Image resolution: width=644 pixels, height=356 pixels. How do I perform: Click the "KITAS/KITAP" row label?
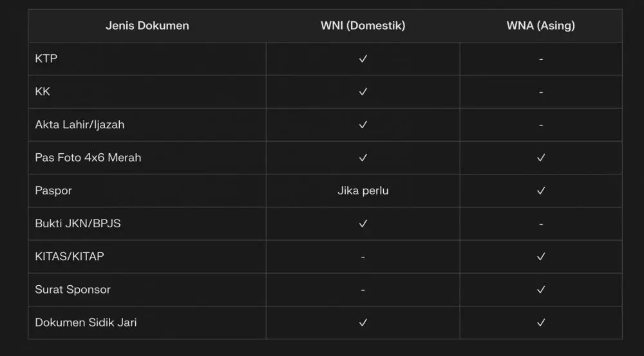click(70, 256)
